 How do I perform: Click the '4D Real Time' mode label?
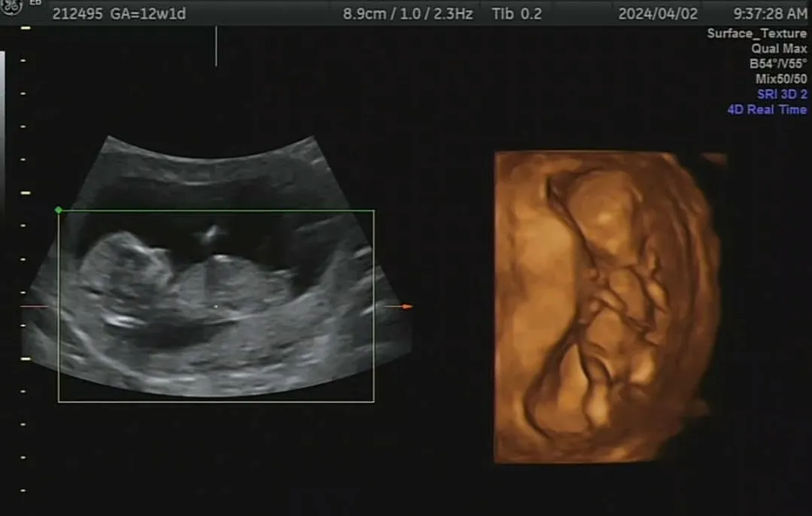767,110
